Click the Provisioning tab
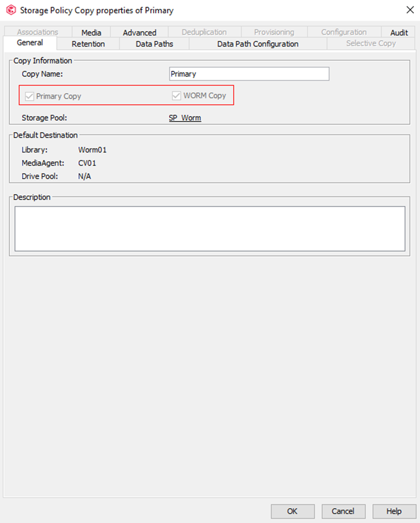 tap(274, 32)
